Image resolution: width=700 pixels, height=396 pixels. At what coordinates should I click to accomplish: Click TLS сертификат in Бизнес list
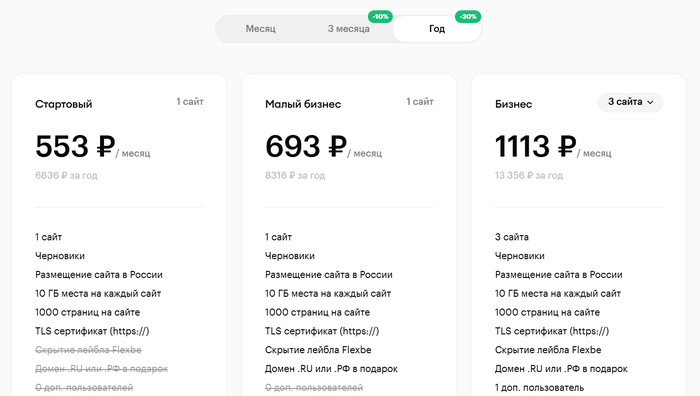point(552,331)
